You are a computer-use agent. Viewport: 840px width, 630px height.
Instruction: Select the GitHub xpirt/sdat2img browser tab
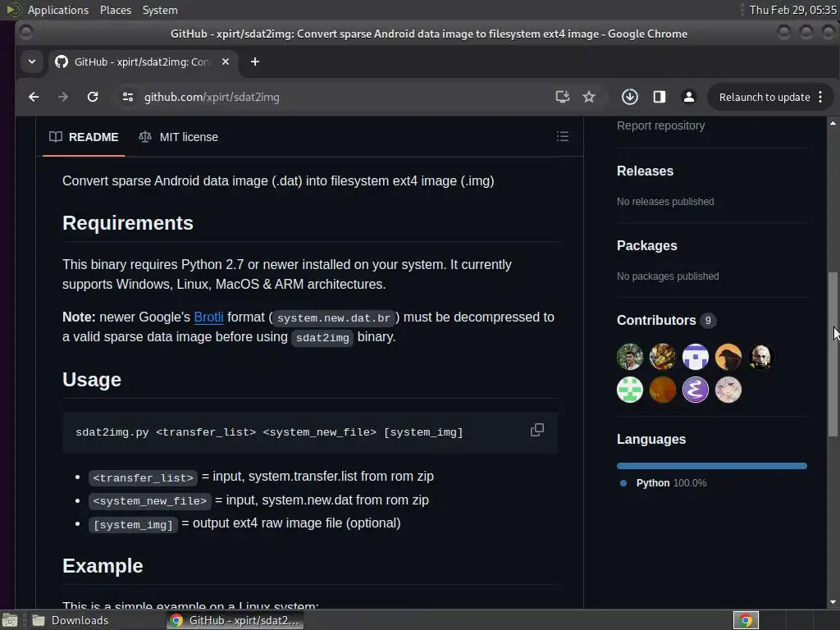point(143,62)
